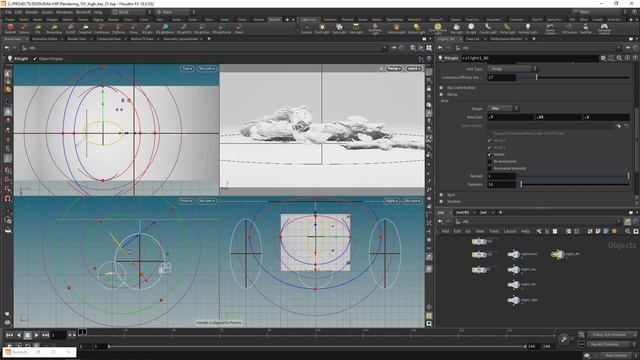Image resolution: width=640 pixels, height=360 pixels.
Task: Open the Right view dropdown in bottom-right viewport
Action: point(391,201)
